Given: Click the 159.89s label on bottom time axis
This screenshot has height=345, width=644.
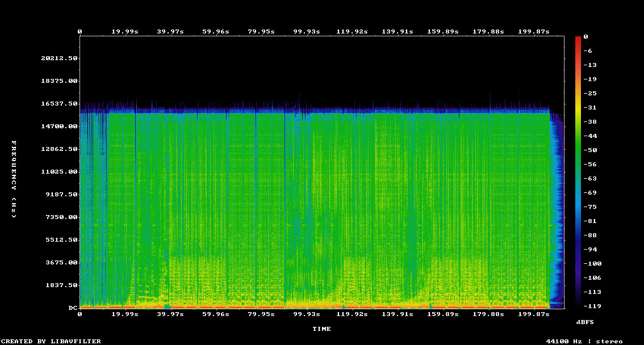Looking at the screenshot, I should coord(444,314).
